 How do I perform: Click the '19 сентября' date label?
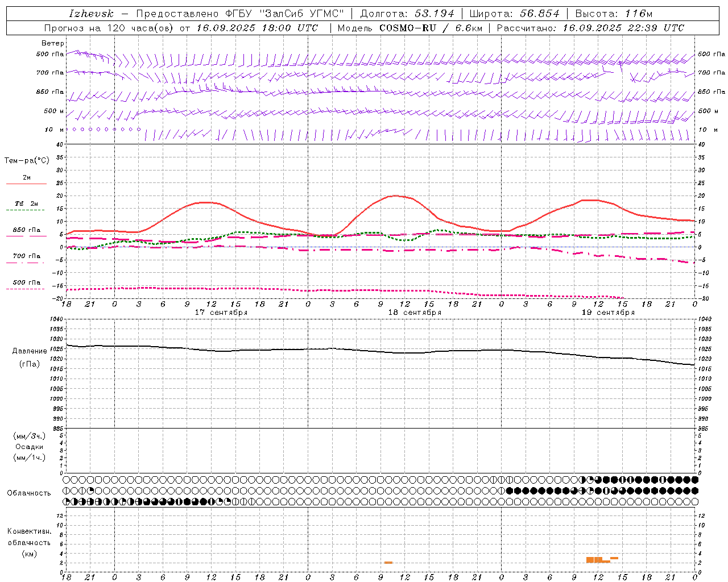pos(608,313)
